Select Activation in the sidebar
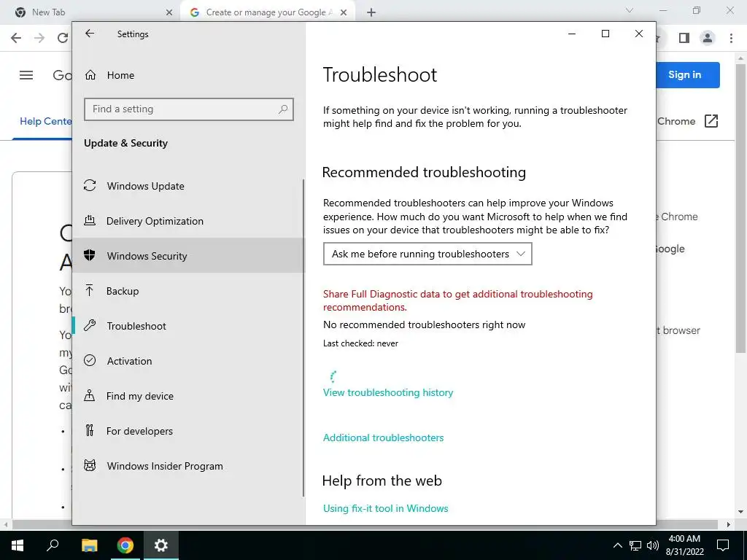The height and width of the screenshot is (560, 747). [187, 361]
